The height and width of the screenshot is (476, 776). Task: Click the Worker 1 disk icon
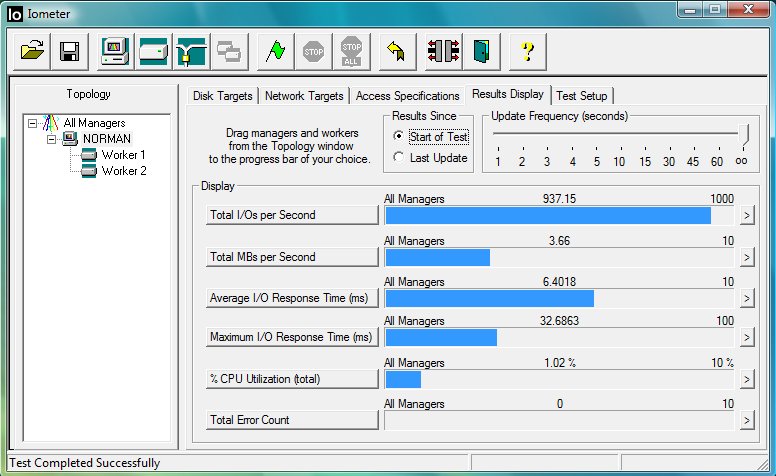click(x=89, y=155)
